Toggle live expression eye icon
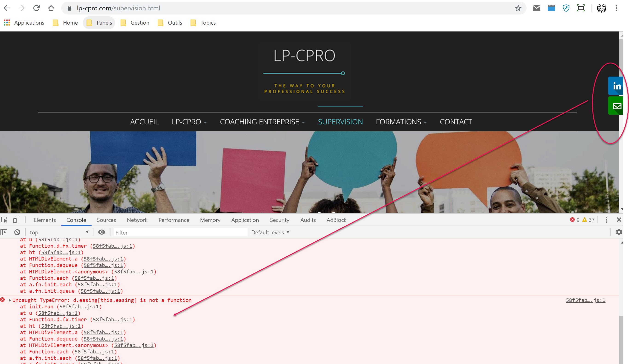629x364 pixels. pyautogui.click(x=101, y=232)
